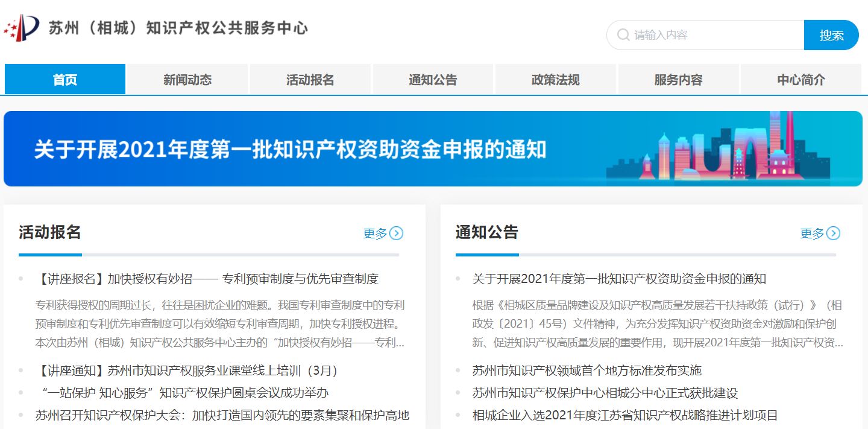The height and width of the screenshot is (429, 868).
Task: View the 中心简介 tab
Action: click(801, 80)
